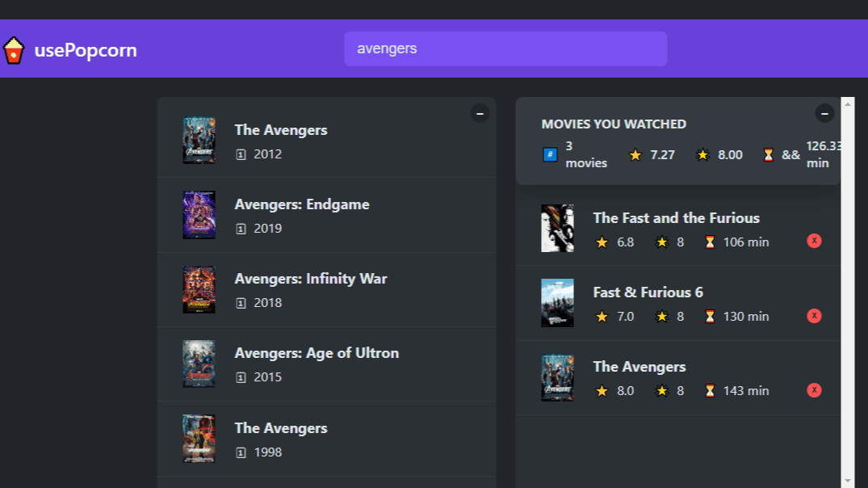The height and width of the screenshot is (488, 868).
Task: Click calendar icon beside year 2012
Action: [x=241, y=154]
